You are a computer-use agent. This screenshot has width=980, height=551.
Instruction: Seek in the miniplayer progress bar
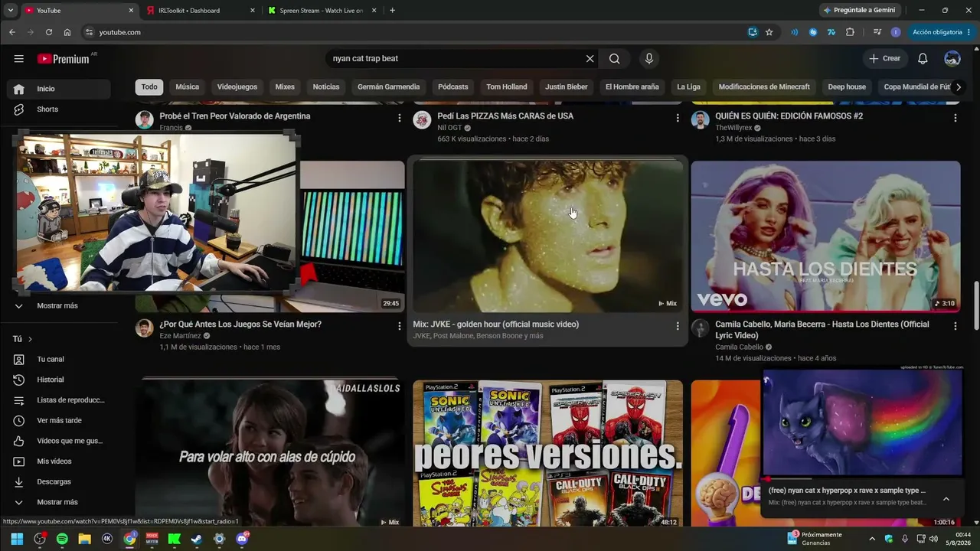[x=862, y=479]
